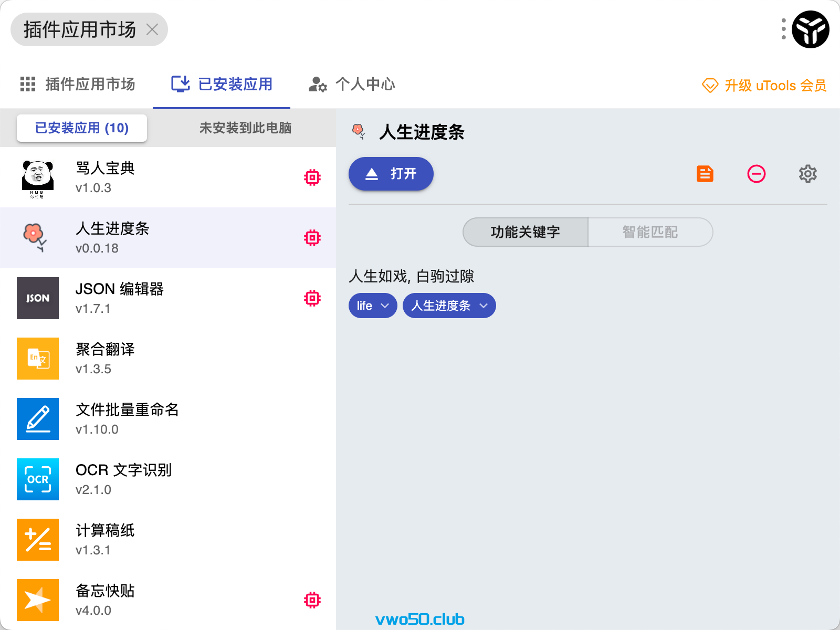Screen dimensions: 840x630
Task: Expand the 人生进度条 keyword dropdown
Action: coord(484,306)
